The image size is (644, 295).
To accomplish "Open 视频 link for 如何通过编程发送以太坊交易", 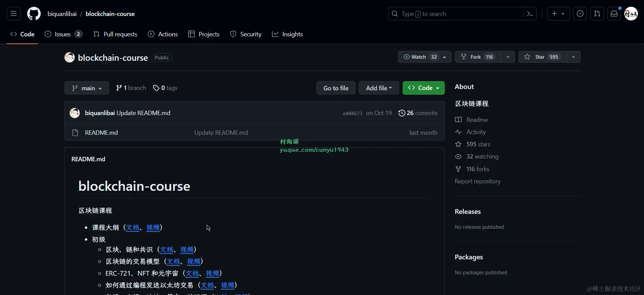I will (x=227, y=285).
